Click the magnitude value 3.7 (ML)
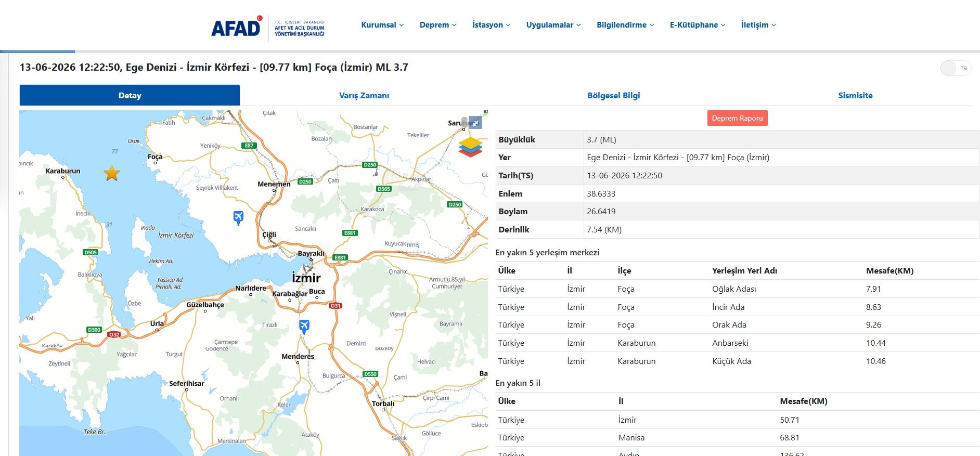The width and height of the screenshot is (980, 456). (601, 139)
